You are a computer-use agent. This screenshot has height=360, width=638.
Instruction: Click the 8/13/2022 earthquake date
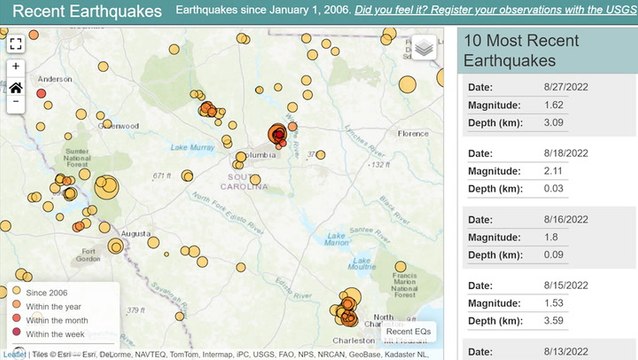(x=566, y=352)
